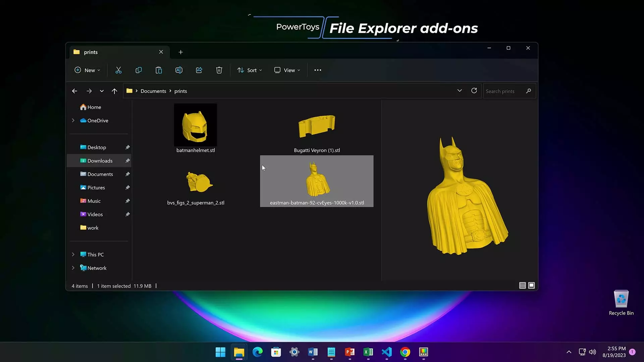Image resolution: width=644 pixels, height=362 pixels.
Task: Add a new File Explorer tab
Action: tap(181, 52)
